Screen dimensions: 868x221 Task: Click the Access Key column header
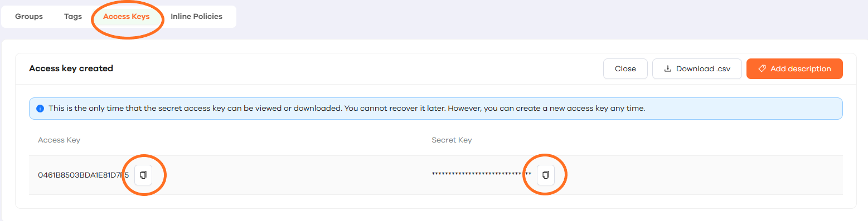(59, 140)
